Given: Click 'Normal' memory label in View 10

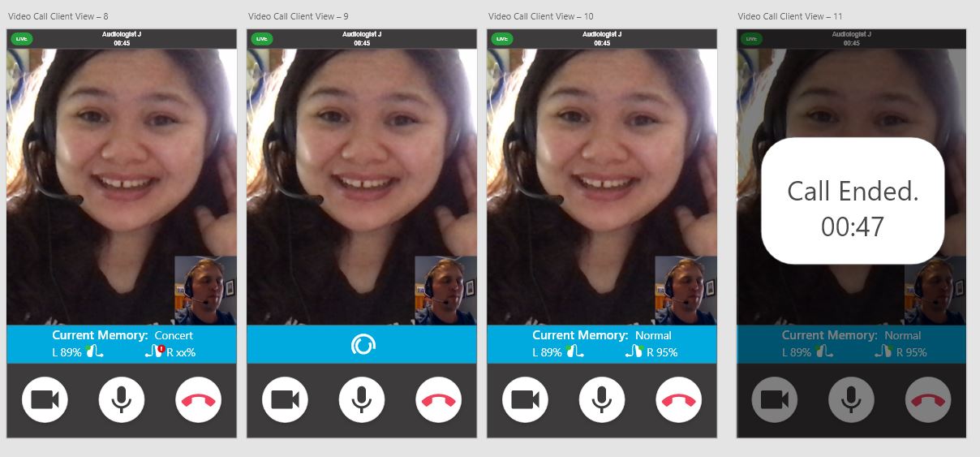Looking at the screenshot, I should (653, 335).
